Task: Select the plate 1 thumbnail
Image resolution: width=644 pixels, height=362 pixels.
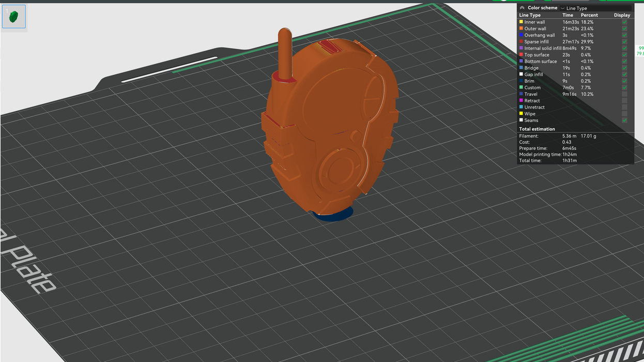Action: pyautogui.click(x=13, y=17)
